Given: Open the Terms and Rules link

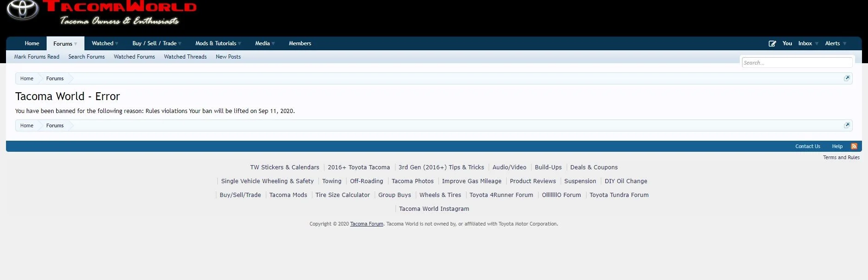Looking at the screenshot, I should (841, 157).
